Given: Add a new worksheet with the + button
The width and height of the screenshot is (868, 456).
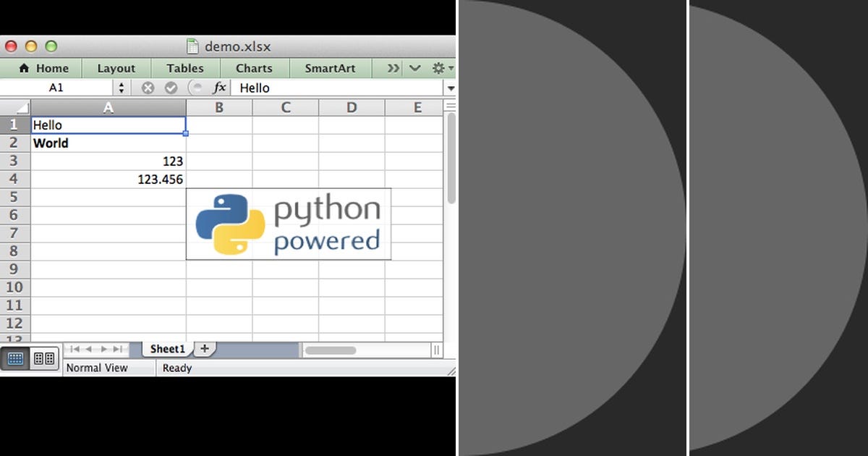Looking at the screenshot, I should 204,348.
